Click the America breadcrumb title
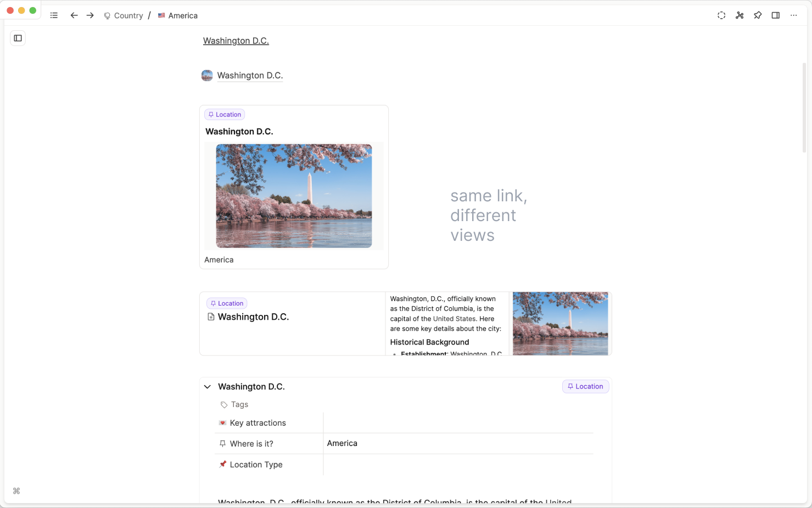Image resolution: width=812 pixels, height=508 pixels. tap(183, 16)
